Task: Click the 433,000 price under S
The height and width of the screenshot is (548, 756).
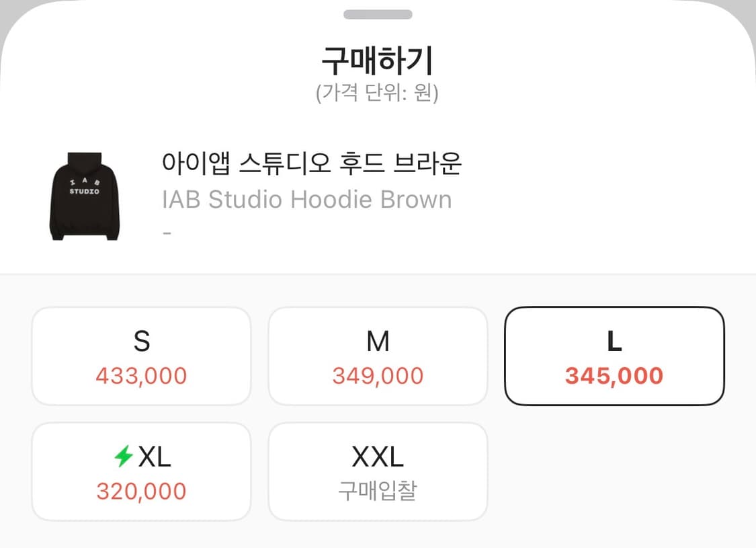Action: coord(141,376)
